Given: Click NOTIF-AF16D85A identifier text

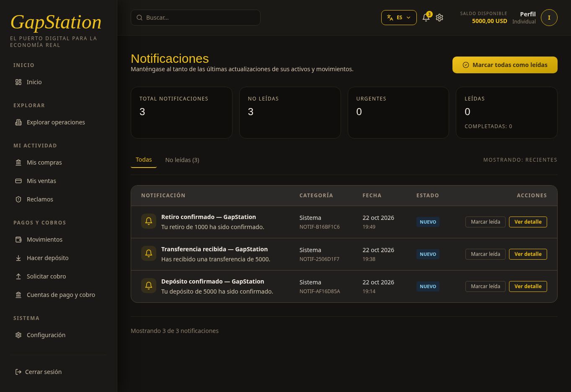Looking at the screenshot, I should click(320, 291).
